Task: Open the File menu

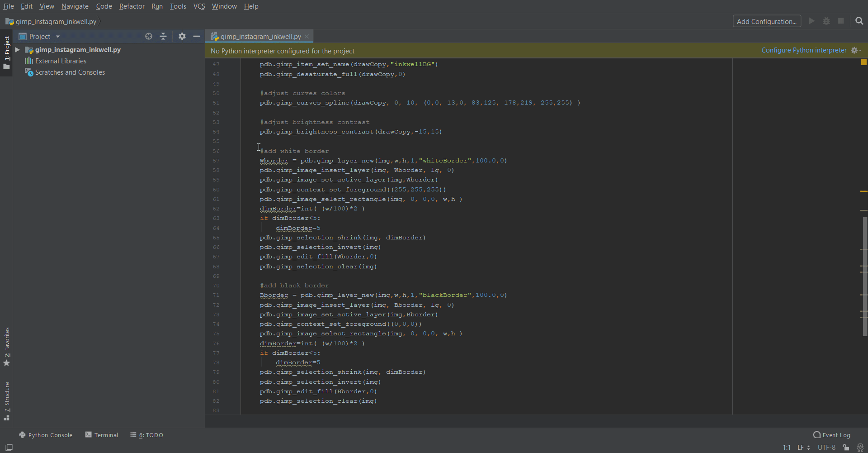Action: 9,6
